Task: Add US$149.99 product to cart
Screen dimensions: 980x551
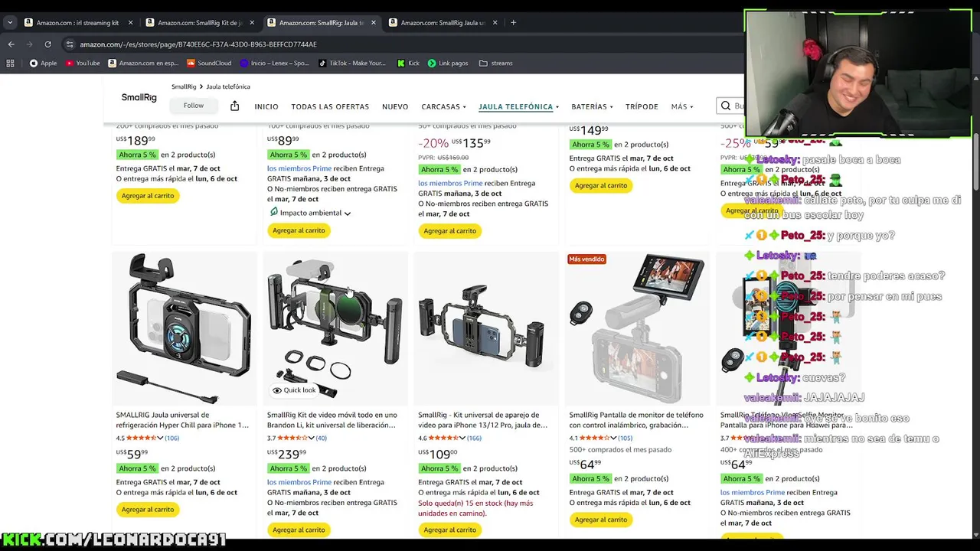Action: tap(601, 185)
